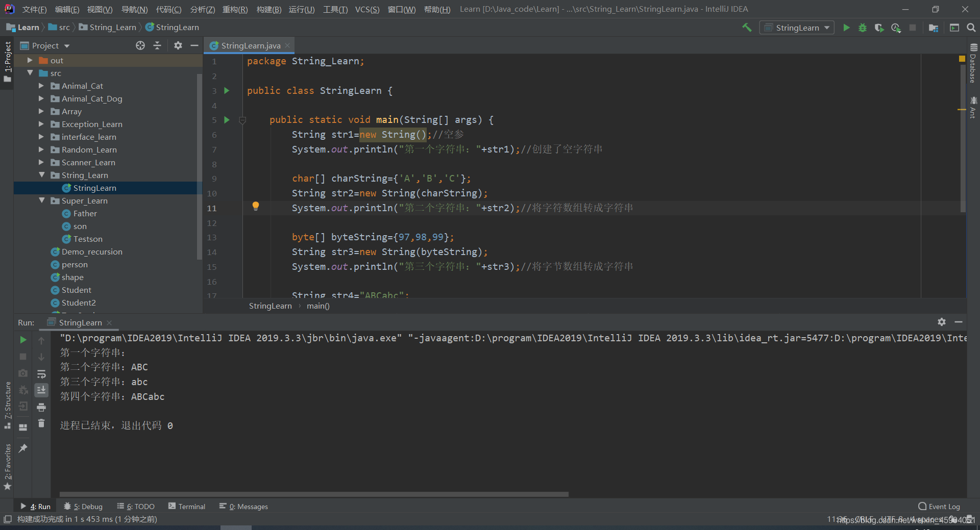Viewport: 980px width, 530px height.
Task: Open the 文件(F) menu
Action: [x=34, y=9]
